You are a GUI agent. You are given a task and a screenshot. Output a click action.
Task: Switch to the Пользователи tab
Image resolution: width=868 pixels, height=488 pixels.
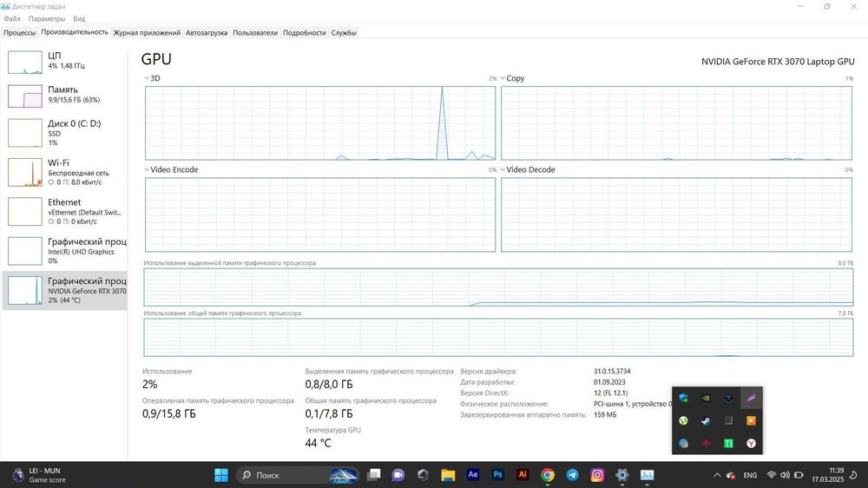255,33
